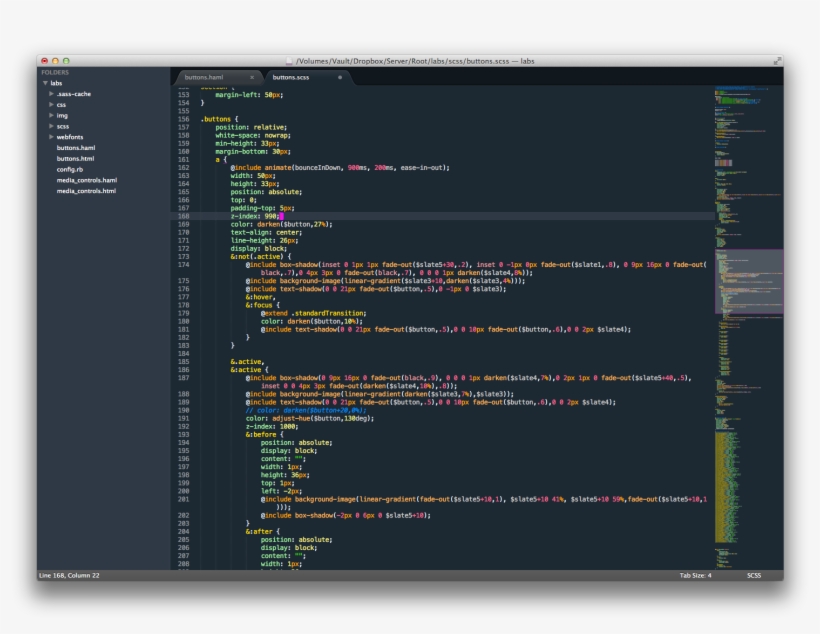Switch to the buttons.haml tab
Screen dimensions: 820x634
205,76
